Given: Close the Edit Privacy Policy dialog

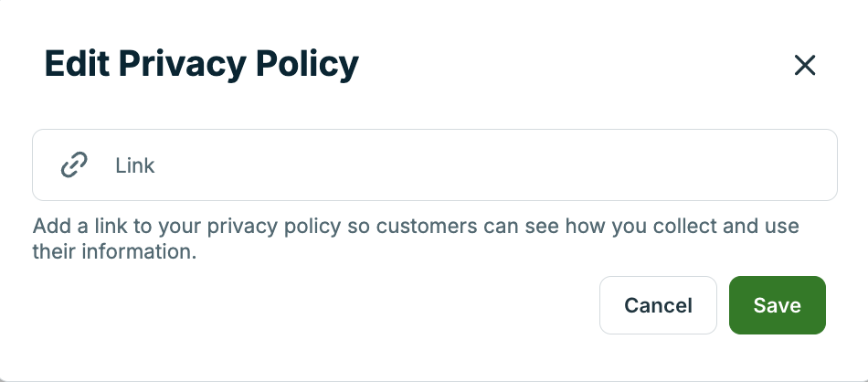Looking at the screenshot, I should [804, 65].
